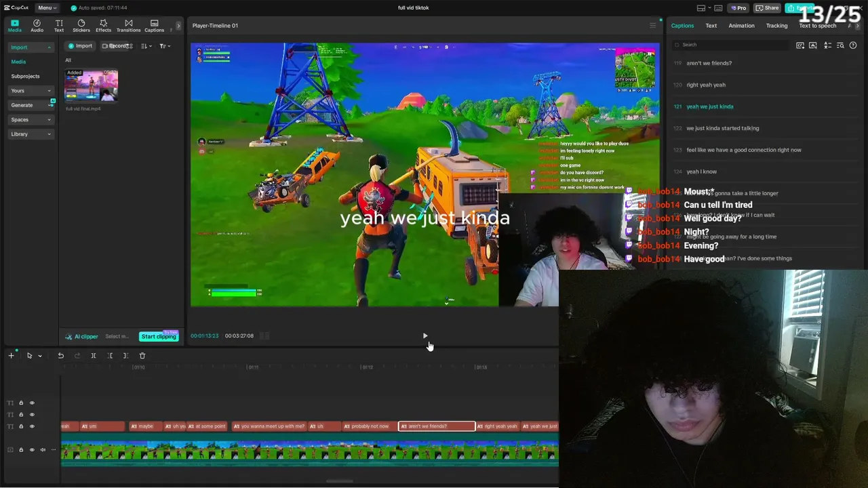Click the text size adjust icon in captions

click(827, 45)
